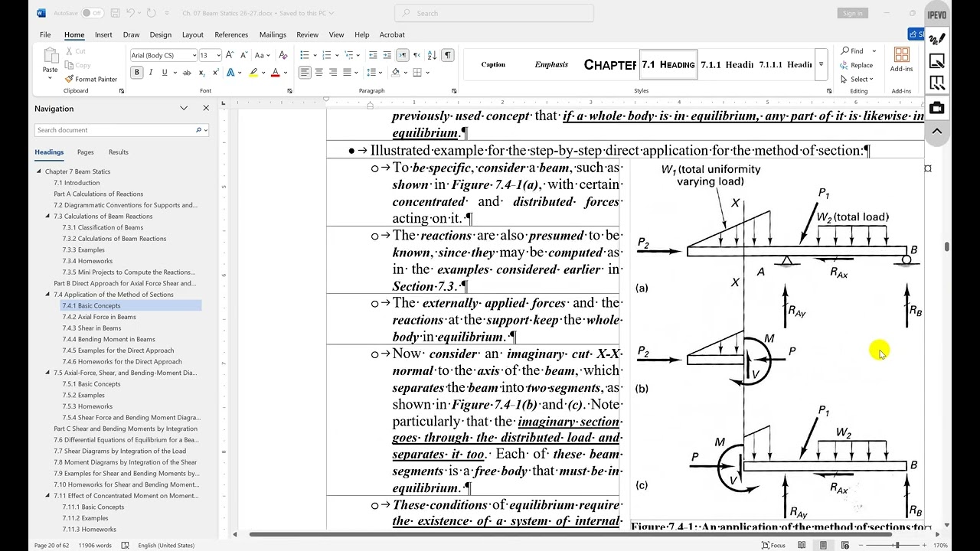
Task: Switch to the Insert tab
Action: (x=103, y=34)
